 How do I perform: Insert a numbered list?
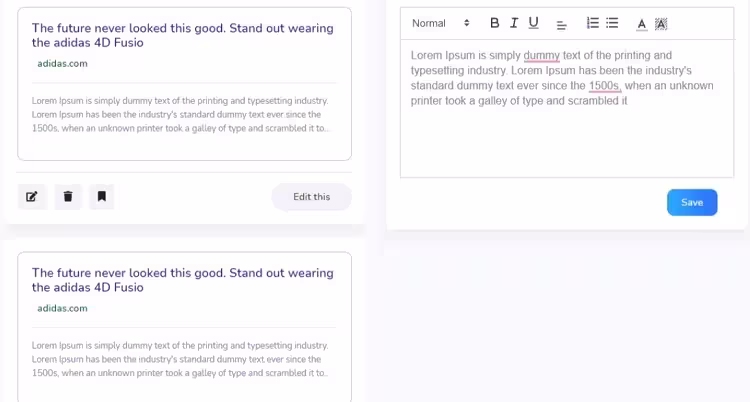[x=592, y=23]
